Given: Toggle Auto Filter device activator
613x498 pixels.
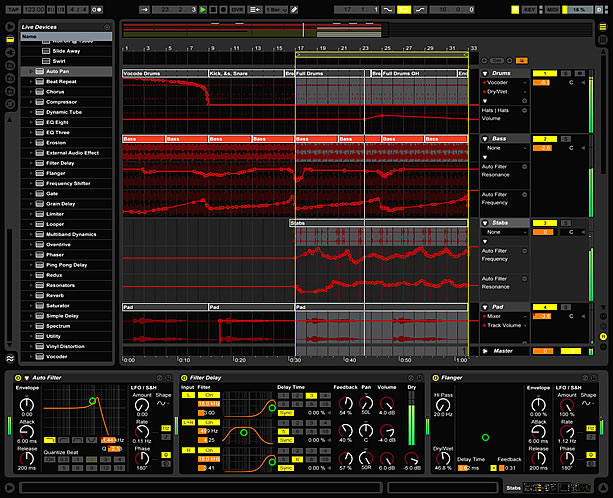Looking at the screenshot, I should pos(18,378).
